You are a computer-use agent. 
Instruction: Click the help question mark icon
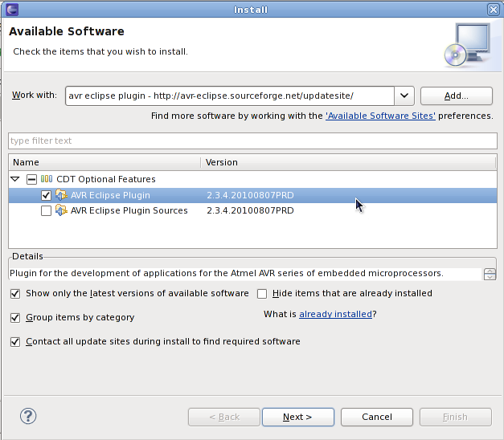28,416
